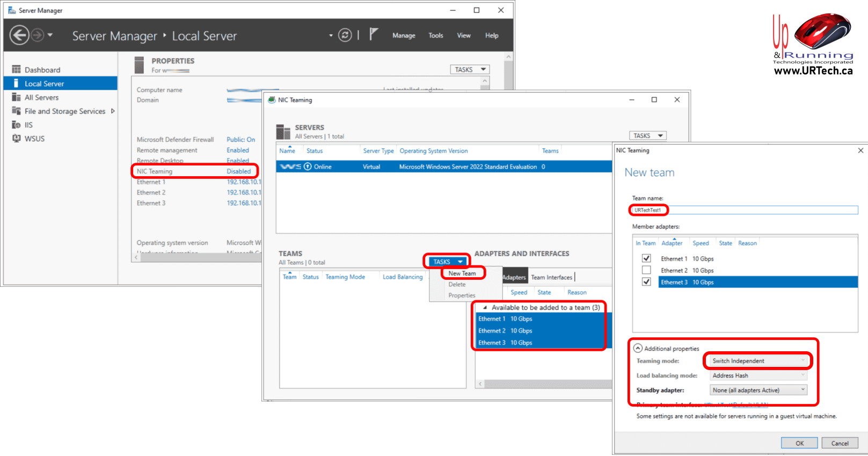Collapse the Available to be added group
The image size is (868, 456).
pyautogui.click(x=485, y=308)
